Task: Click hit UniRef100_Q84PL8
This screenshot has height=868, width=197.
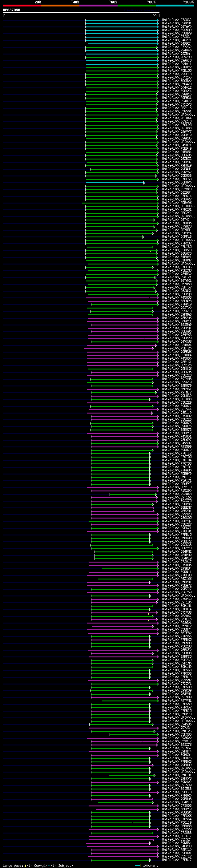Action: [177, 802]
